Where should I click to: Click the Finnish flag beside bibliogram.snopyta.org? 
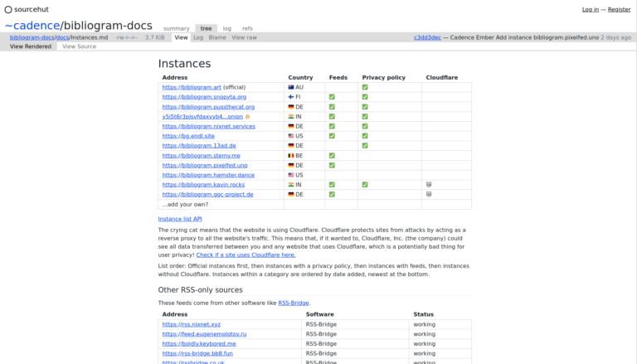[291, 97]
